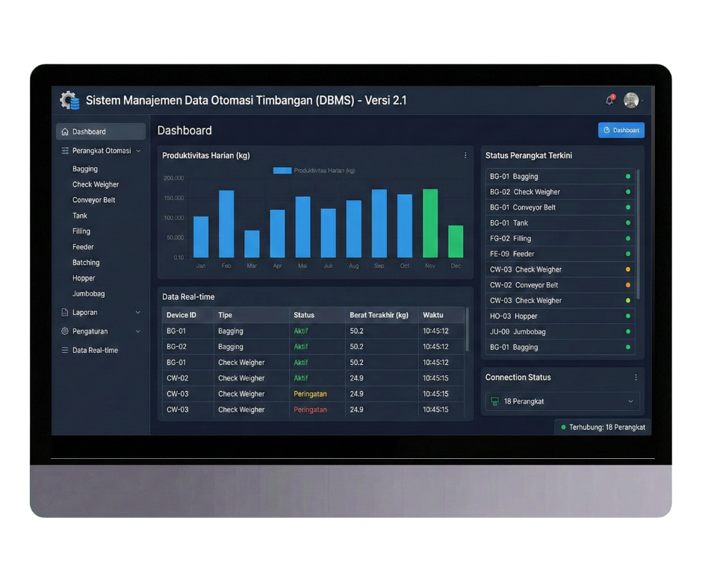Image resolution: width=702 pixels, height=588 pixels.
Task: Click the Dashboard home icon in sidebar
Action: [65, 132]
